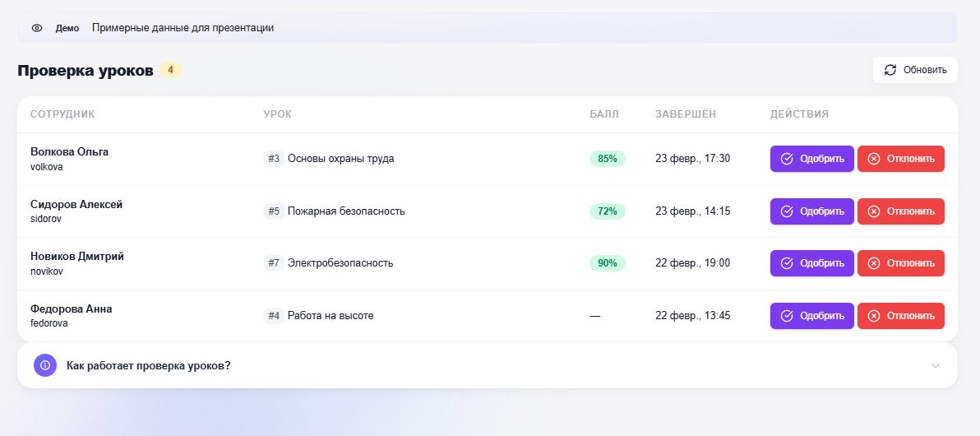Approve lesson for Сидоров Алексей
Image resolution: width=980 pixels, height=436 pixels.
click(812, 211)
